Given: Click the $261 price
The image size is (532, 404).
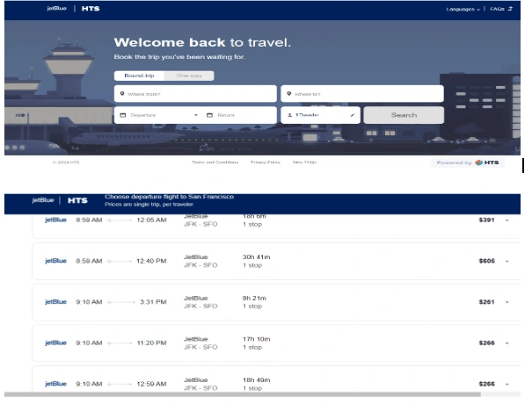Looking at the screenshot, I should pyautogui.click(x=486, y=302).
